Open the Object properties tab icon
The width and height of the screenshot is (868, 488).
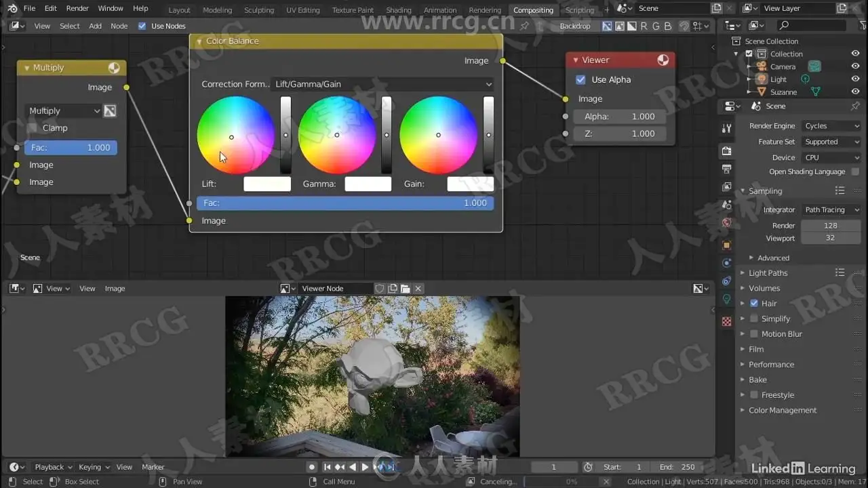tap(726, 245)
